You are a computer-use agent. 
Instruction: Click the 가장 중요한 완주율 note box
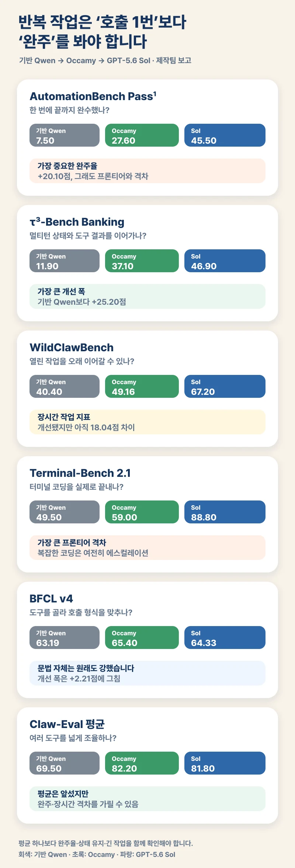[x=147, y=171]
